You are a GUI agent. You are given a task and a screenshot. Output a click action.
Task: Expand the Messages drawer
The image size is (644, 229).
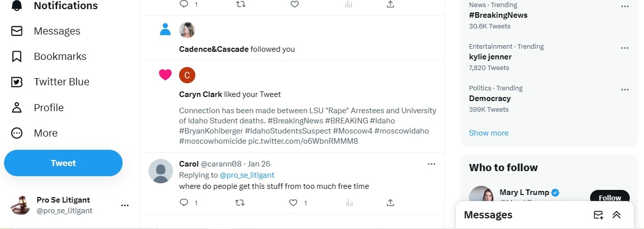click(x=617, y=215)
